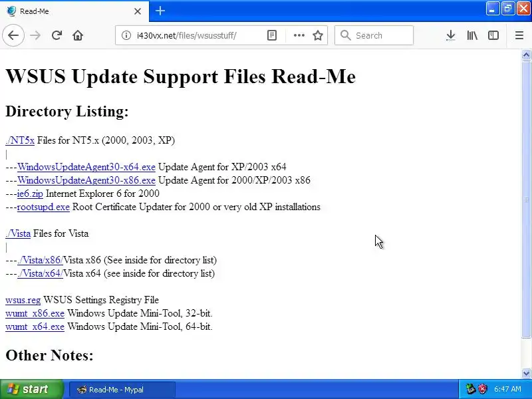Open page actions three-dot menu

[299, 35]
